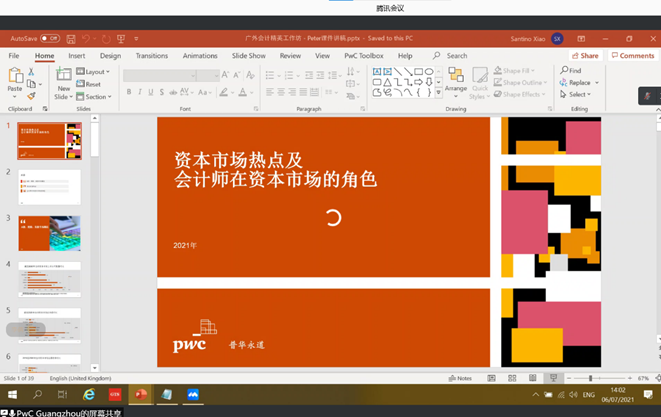Viewport: 661px width, 417px height.
Task: Expand the Layout dropdown
Action: click(x=97, y=72)
